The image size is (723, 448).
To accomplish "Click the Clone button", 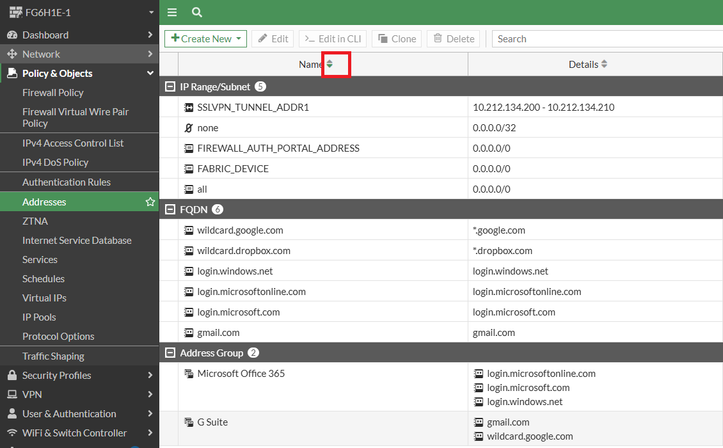I will [x=396, y=39].
